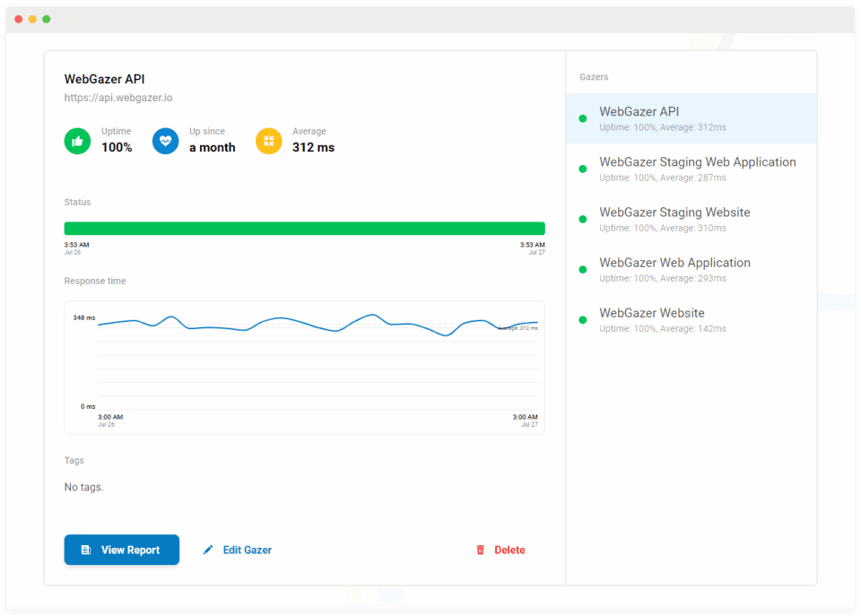Click the green window maximize dot

point(47,19)
